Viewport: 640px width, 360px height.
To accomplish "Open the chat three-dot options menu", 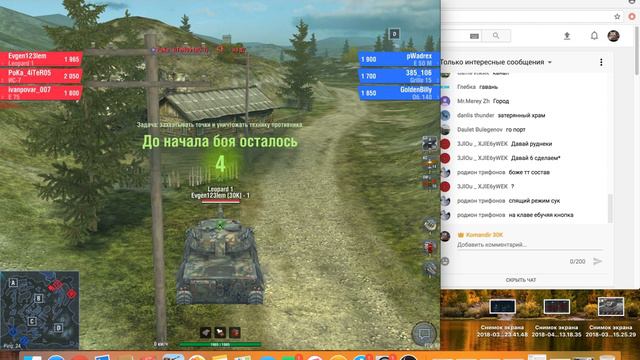I will click(x=601, y=62).
